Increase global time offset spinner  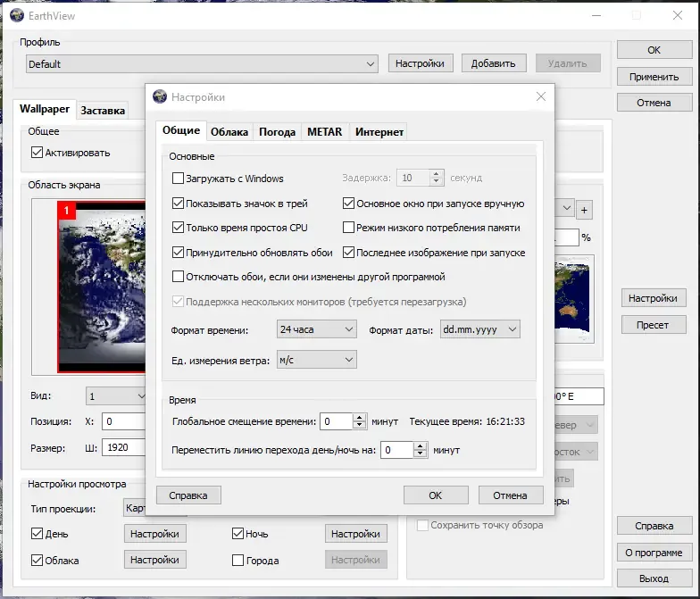tap(359, 418)
